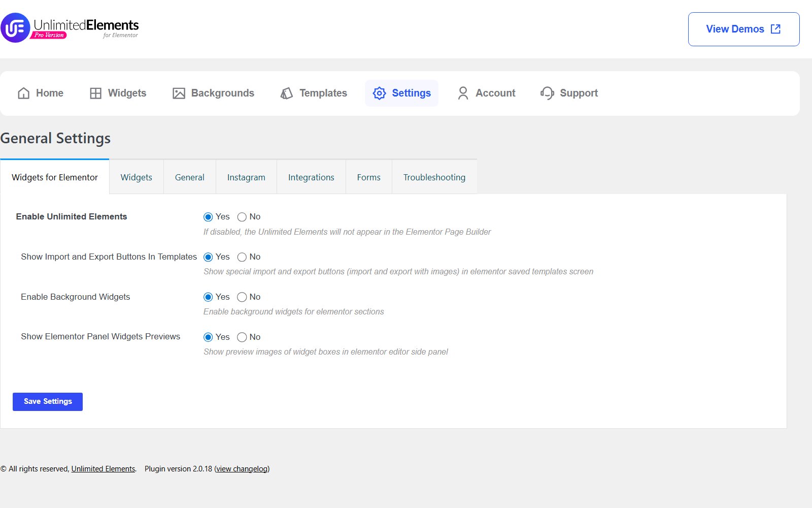The height and width of the screenshot is (508, 812).
Task: Click the external link icon in View Demos
Action: [x=775, y=29]
